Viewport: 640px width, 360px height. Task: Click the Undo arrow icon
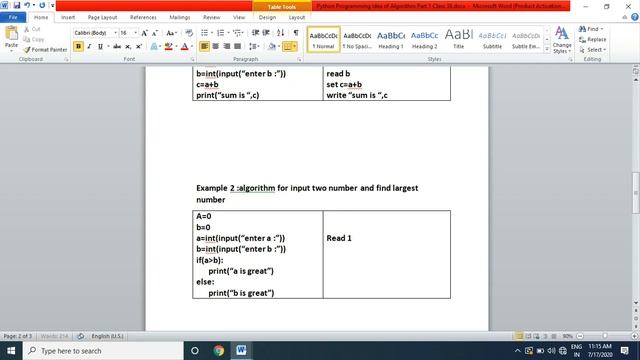coord(27,5)
